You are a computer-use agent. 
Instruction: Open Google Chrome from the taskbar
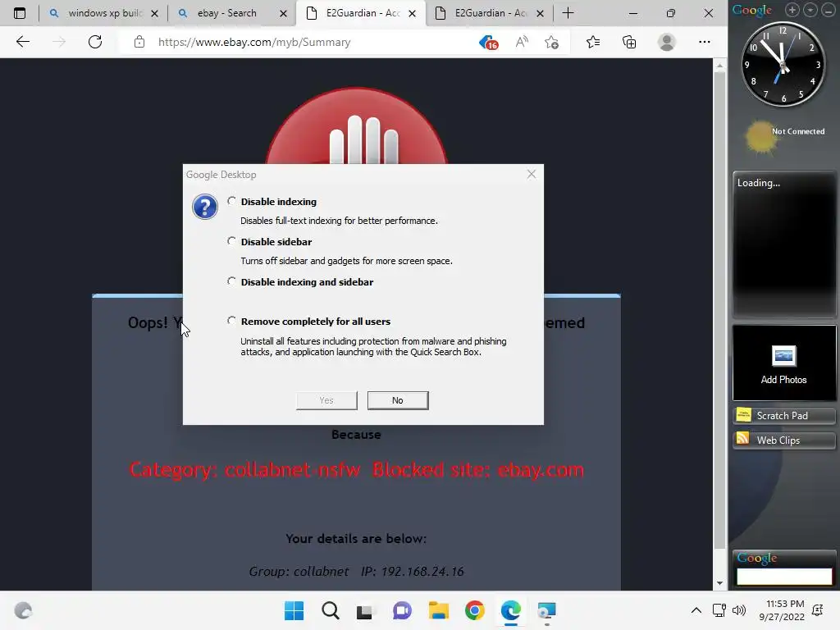tap(475, 610)
